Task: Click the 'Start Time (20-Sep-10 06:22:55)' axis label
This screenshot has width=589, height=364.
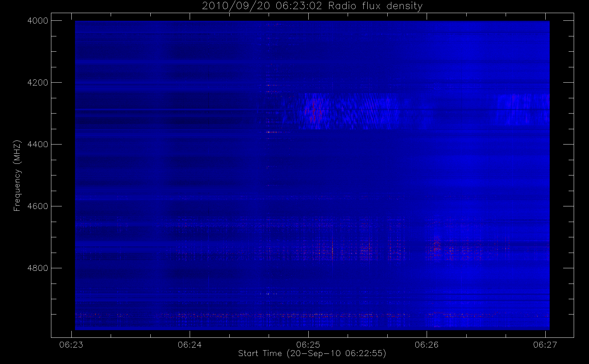Action: pyautogui.click(x=312, y=353)
